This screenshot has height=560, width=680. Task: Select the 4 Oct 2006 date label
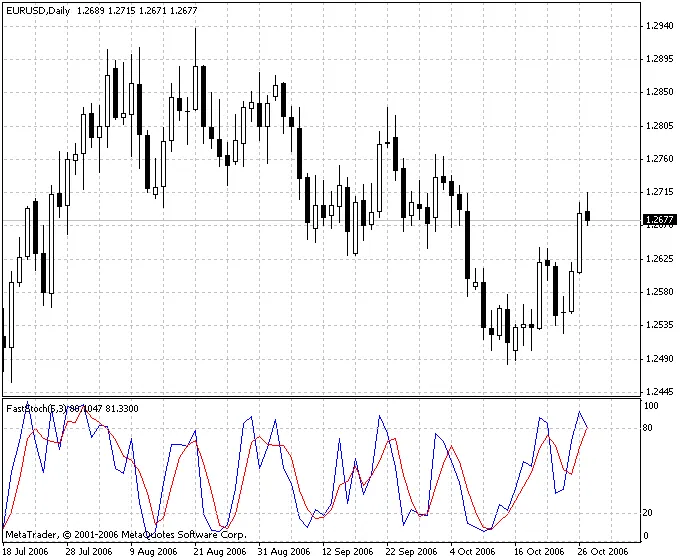[x=473, y=551]
